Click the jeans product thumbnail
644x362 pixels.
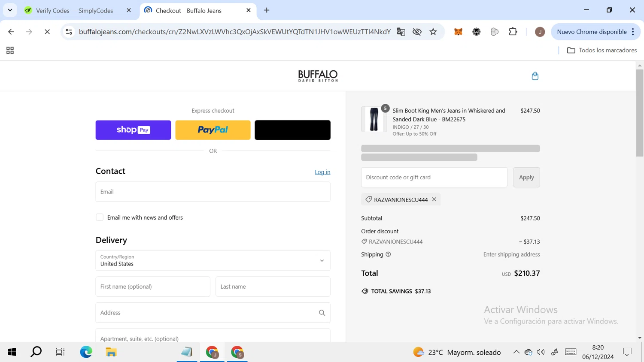pos(374,119)
